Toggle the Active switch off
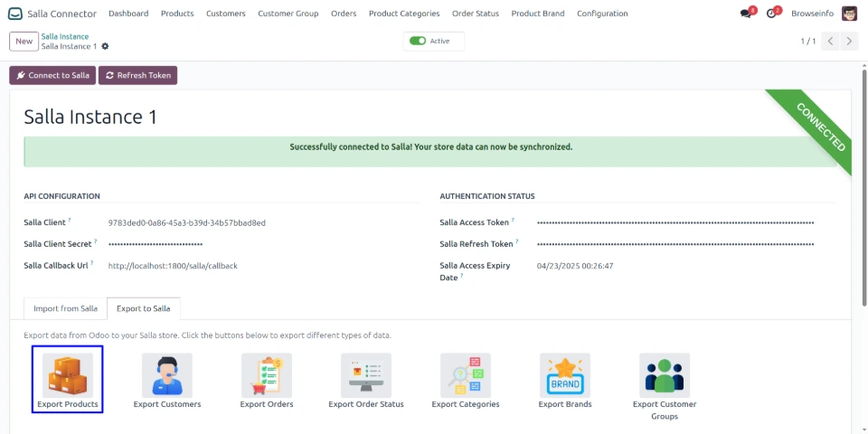868x434 pixels. pos(418,41)
